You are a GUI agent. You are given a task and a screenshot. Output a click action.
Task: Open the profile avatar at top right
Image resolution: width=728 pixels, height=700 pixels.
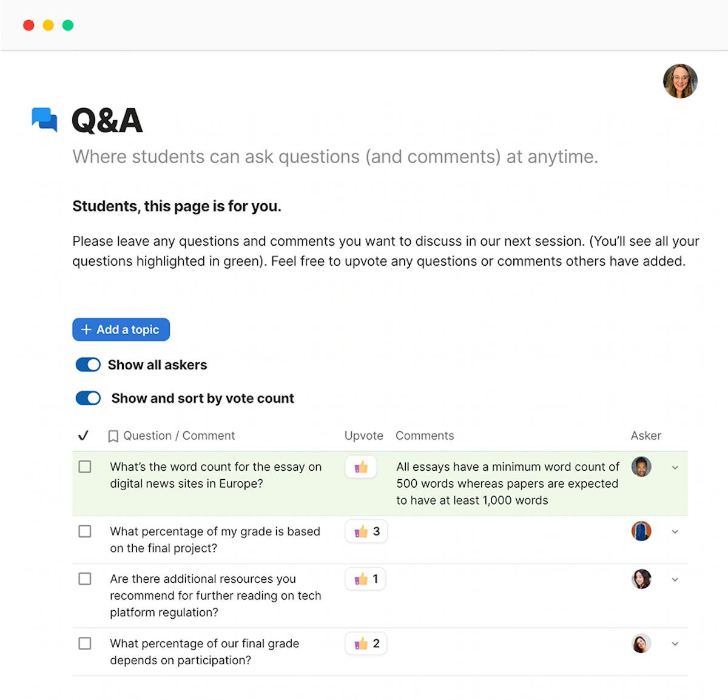680,81
